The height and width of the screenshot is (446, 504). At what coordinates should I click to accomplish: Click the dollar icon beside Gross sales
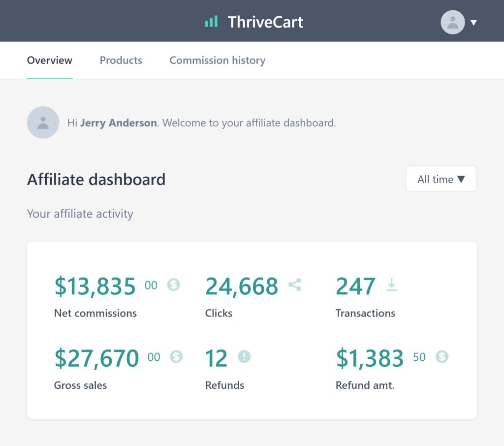pos(176,356)
